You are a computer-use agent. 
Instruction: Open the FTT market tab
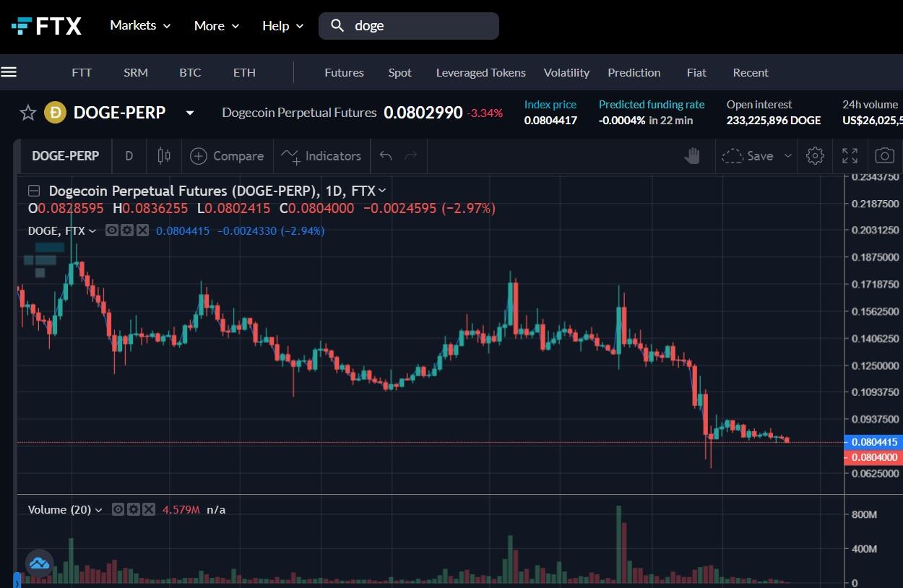coord(82,72)
